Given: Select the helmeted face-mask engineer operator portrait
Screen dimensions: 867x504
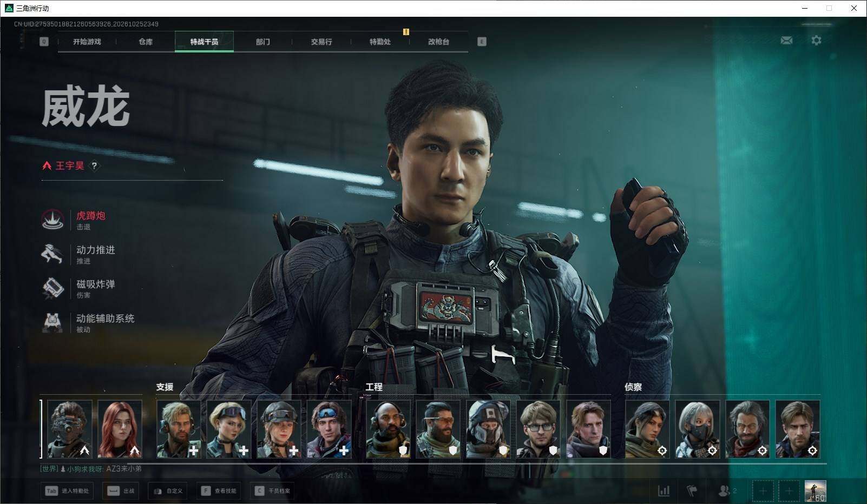Looking at the screenshot, I should pyautogui.click(x=488, y=429).
